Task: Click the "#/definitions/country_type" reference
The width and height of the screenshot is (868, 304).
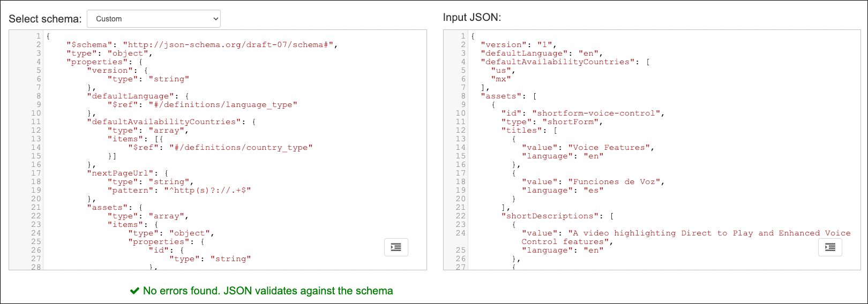Action: 241,148
